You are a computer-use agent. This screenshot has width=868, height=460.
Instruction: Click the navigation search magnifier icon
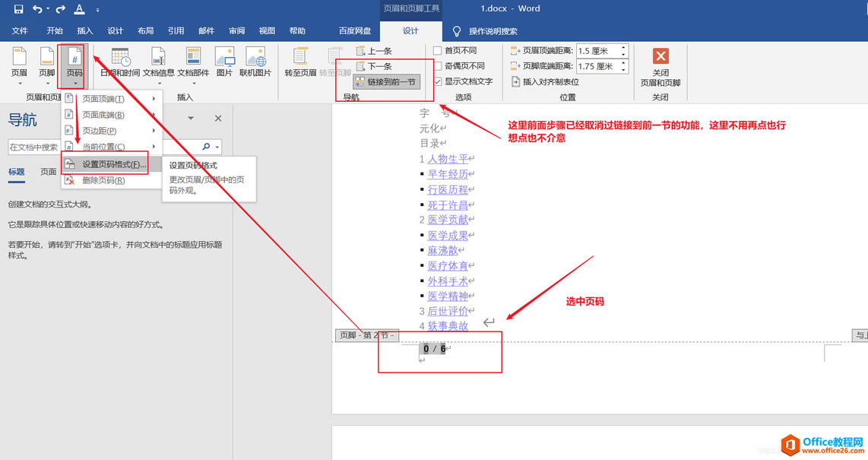click(x=206, y=148)
